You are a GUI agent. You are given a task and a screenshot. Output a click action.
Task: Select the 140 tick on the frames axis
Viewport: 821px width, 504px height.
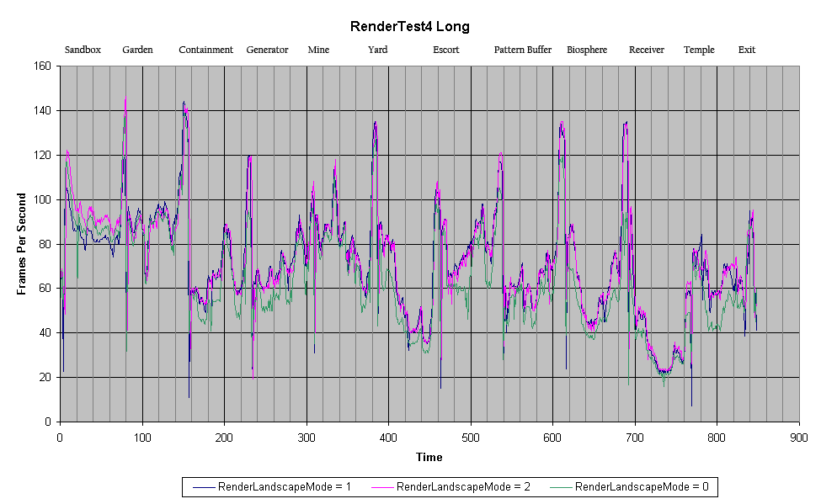pyautogui.click(x=44, y=110)
